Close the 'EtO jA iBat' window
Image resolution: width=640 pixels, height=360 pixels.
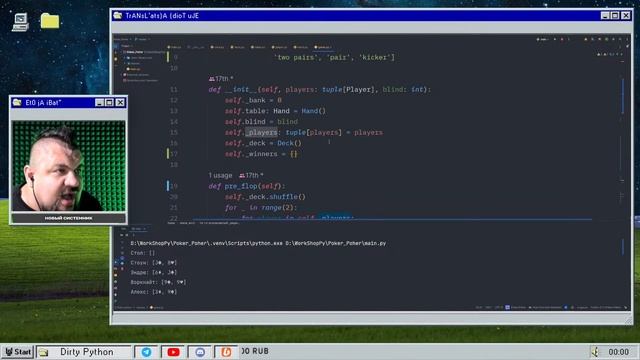(x=120, y=102)
